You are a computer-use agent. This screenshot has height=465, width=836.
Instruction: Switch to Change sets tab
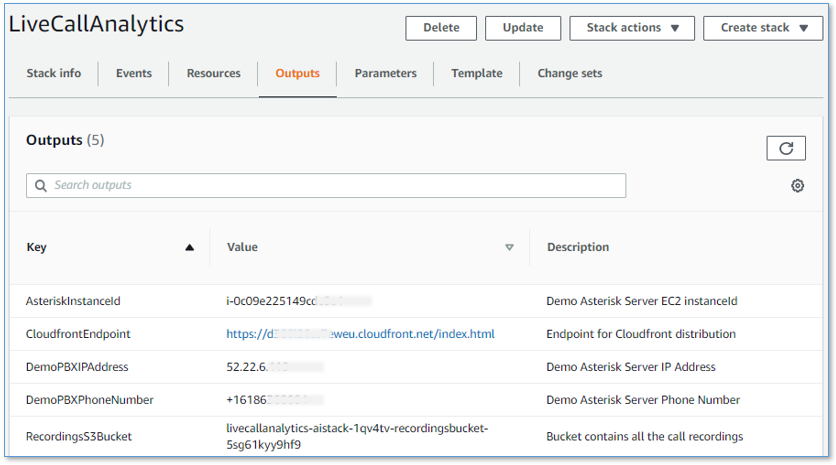569,74
